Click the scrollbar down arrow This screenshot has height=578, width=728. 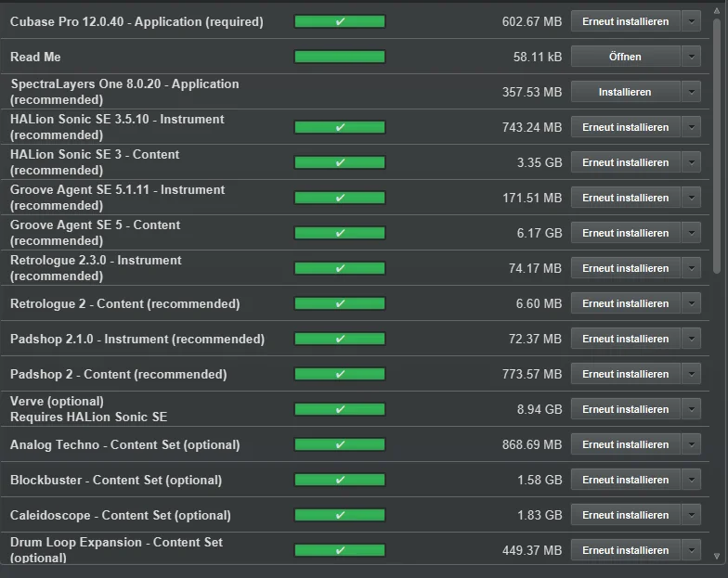click(717, 556)
